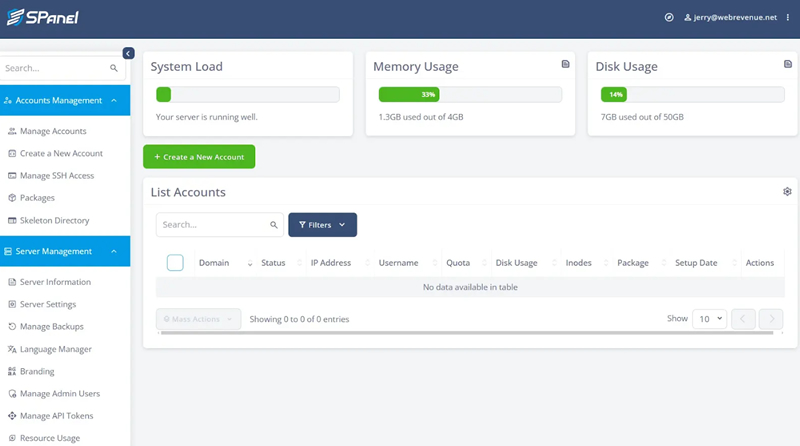Open Manage API Tokens menu item

57,416
